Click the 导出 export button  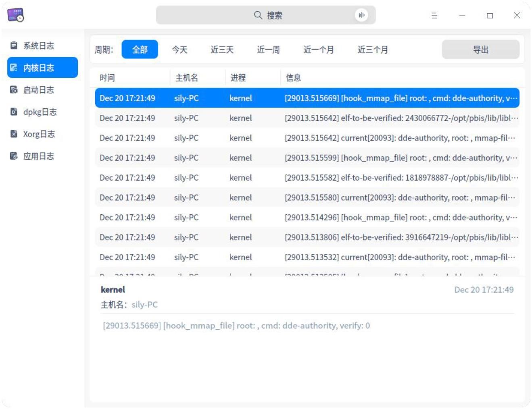[481, 50]
